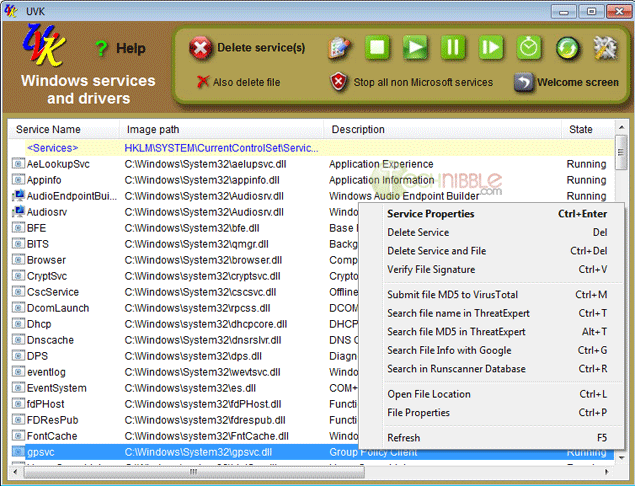Click the Dnscache service row icon
The image size is (635, 486).
click(x=18, y=340)
